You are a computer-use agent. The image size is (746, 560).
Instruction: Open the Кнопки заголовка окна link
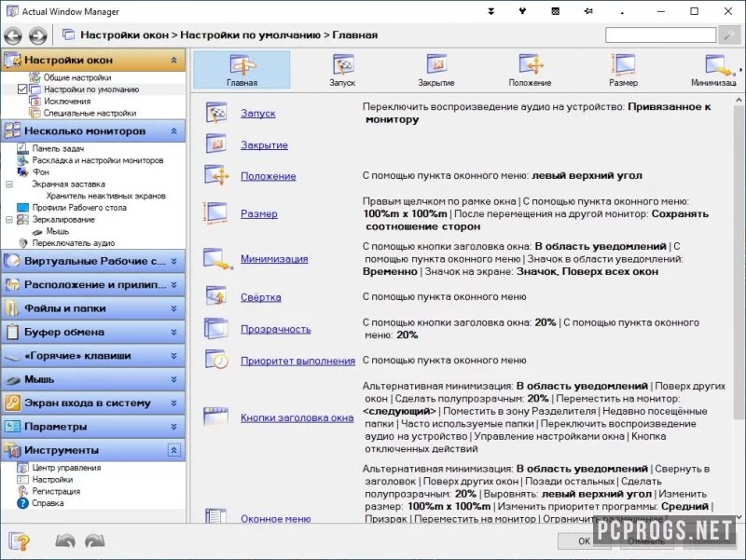click(297, 417)
